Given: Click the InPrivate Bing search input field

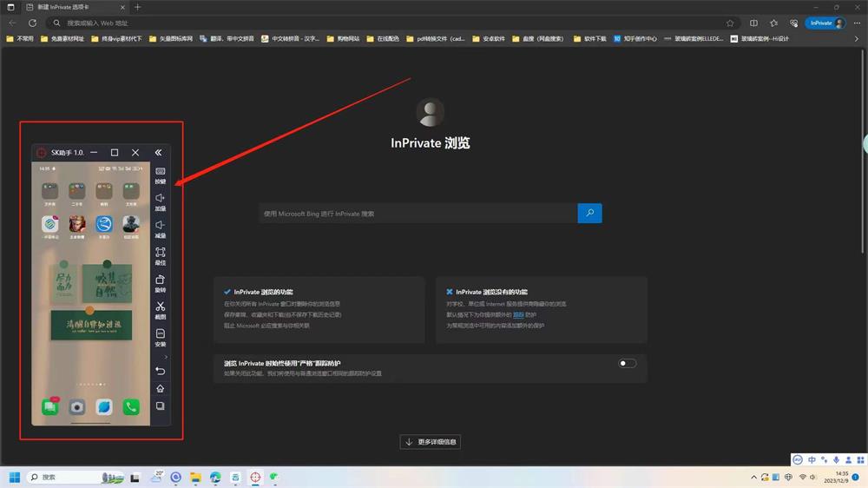Looking at the screenshot, I should tap(418, 214).
